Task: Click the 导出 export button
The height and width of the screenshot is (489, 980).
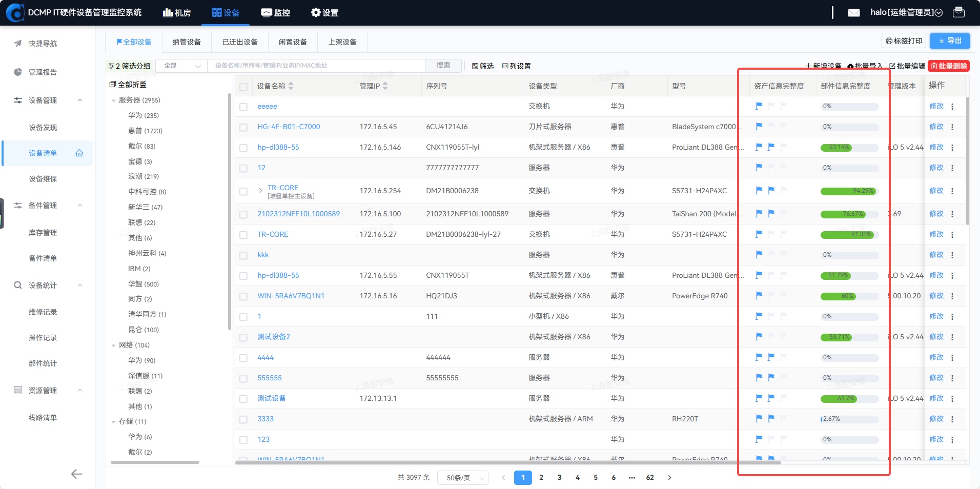Action: (x=950, y=41)
